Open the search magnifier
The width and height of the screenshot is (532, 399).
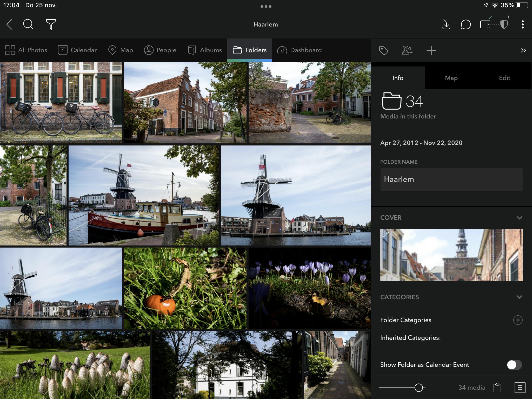pos(28,24)
